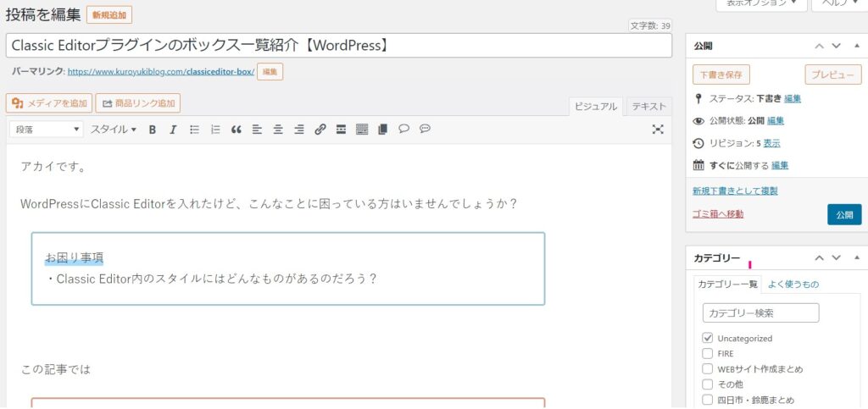Uncheck the Uncategorized category
868x409 pixels.
(x=708, y=338)
